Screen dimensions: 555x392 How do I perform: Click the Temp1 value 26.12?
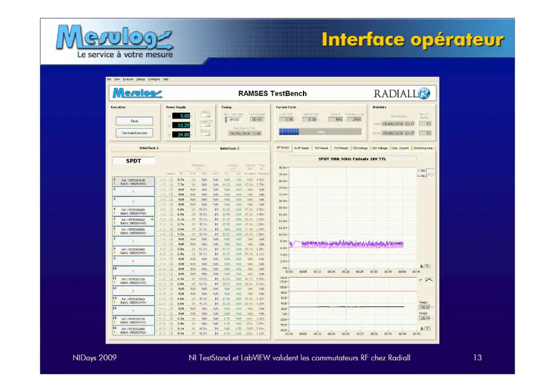click(425, 308)
